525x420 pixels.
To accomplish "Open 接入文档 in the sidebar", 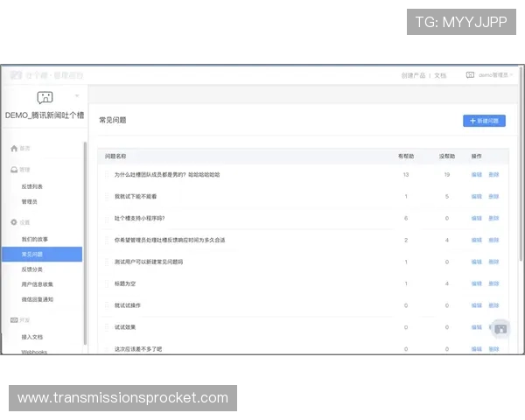I will pos(32,337).
